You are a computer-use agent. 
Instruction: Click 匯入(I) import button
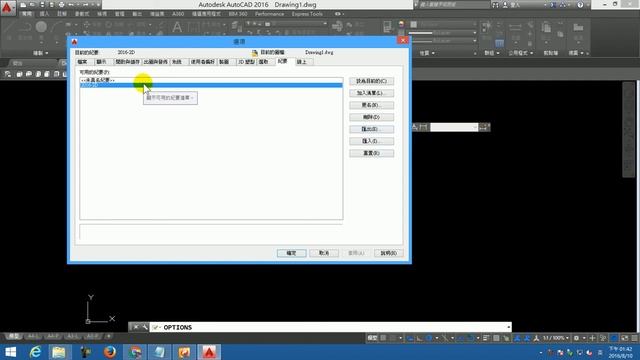point(371,141)
